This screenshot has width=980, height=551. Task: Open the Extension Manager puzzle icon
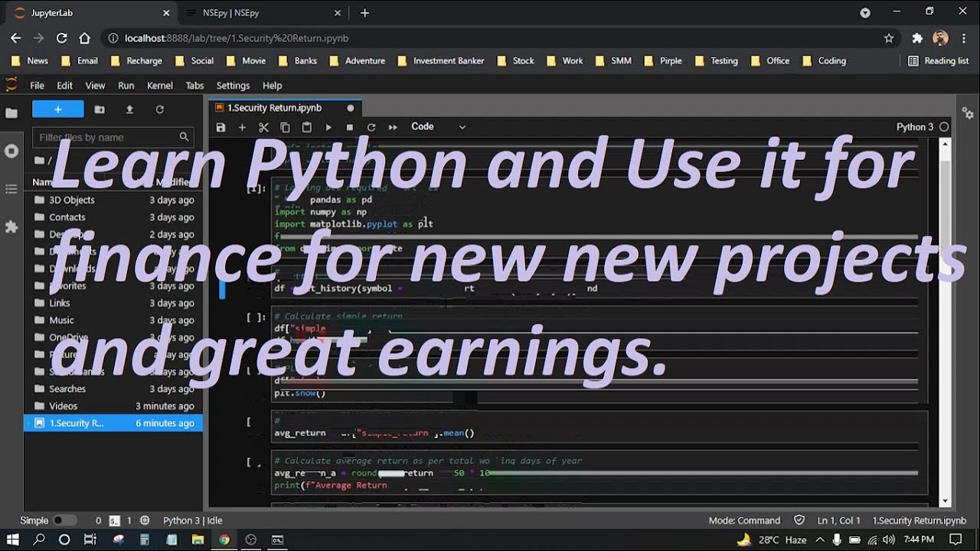11,227
